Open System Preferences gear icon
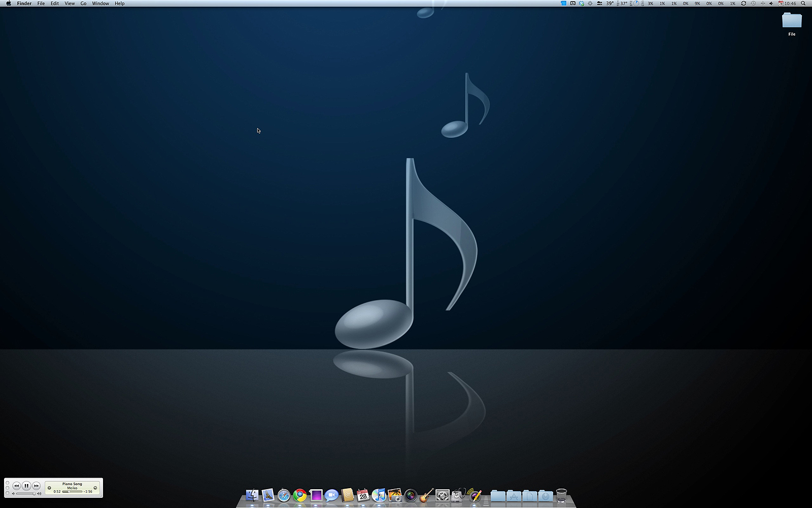The width and height of the screenshot is (812, 508). 443,495
